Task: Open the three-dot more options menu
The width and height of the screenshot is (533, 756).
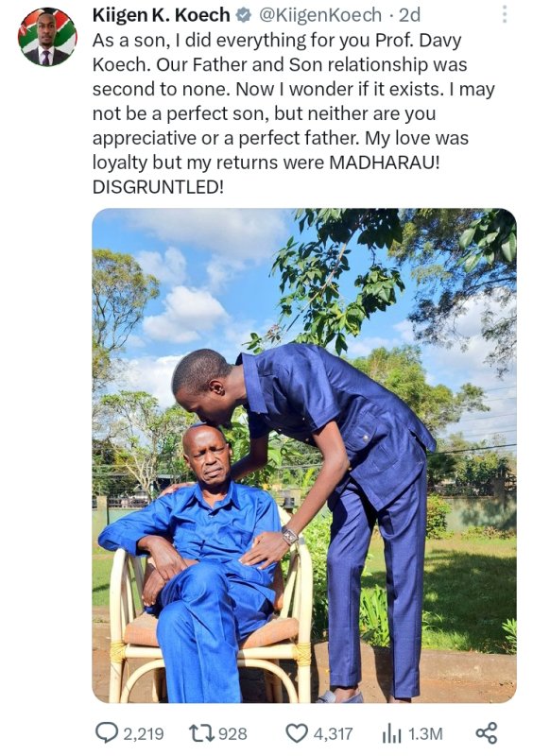Action: (505, 14)
